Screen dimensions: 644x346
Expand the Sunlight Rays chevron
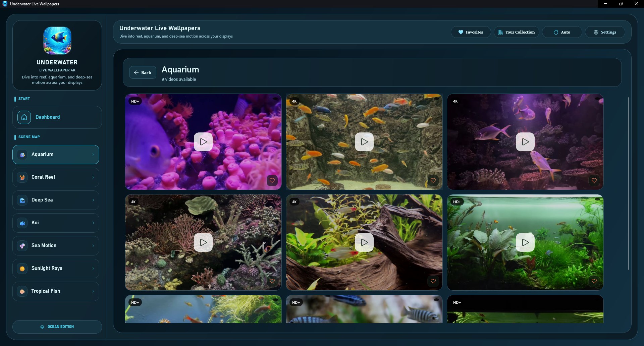point(93,269)
